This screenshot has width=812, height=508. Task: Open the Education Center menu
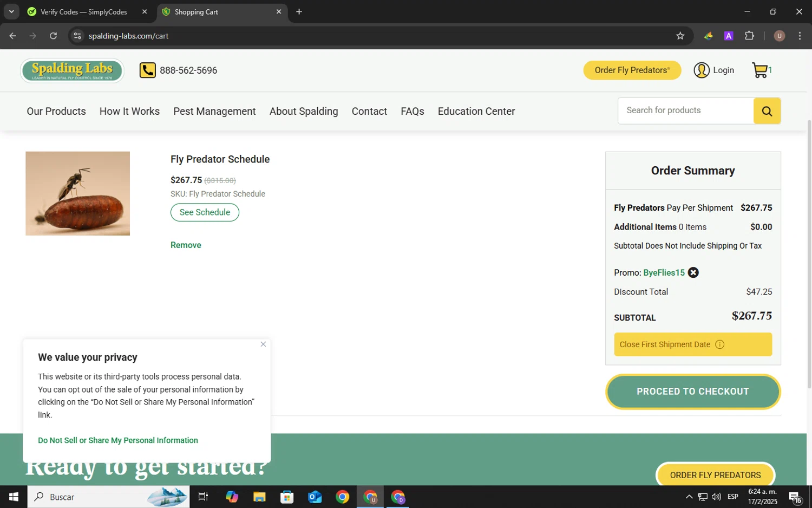(476, 111)
